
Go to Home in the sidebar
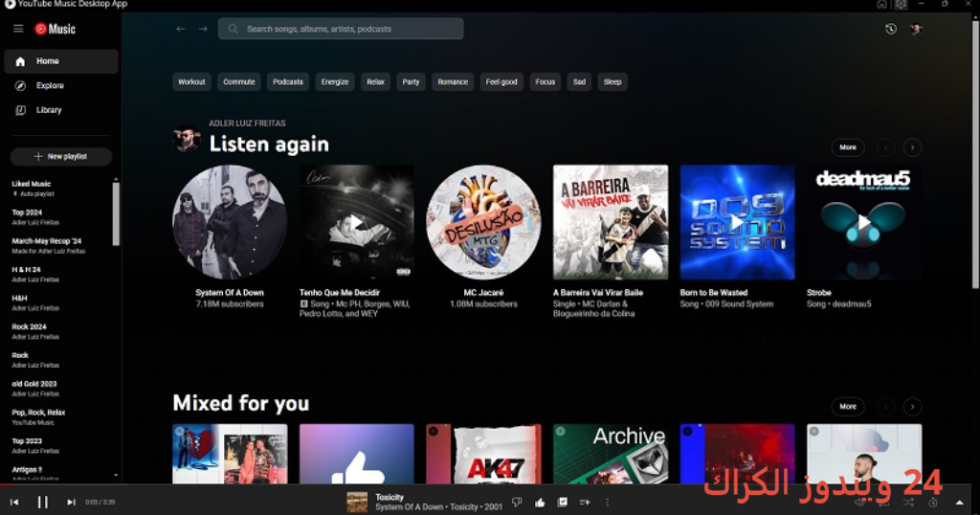point(60,61)
